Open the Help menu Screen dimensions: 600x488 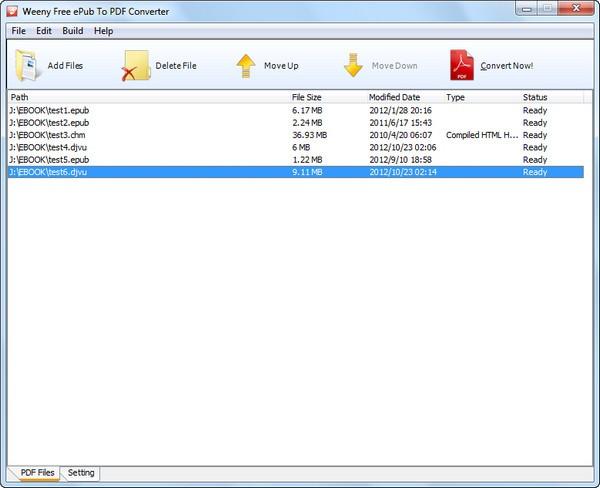click(104, 31)
